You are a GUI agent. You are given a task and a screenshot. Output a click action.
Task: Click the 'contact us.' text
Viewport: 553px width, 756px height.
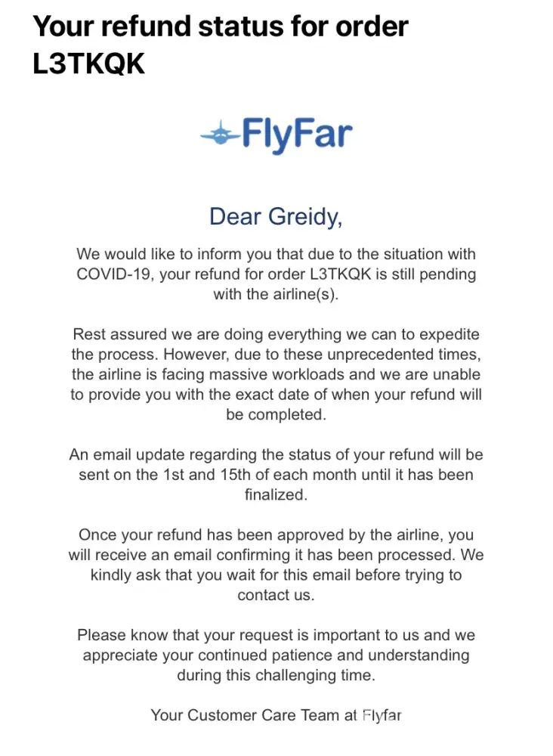point(276,595)
